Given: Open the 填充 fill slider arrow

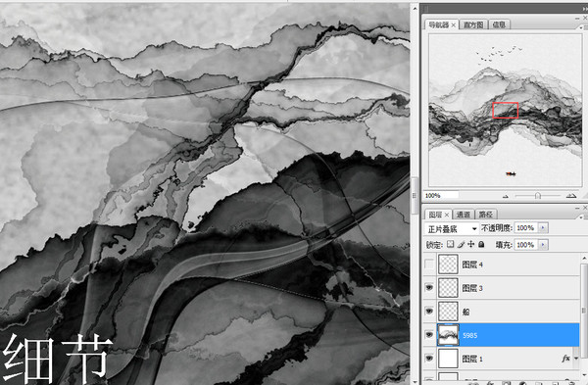Looking at the screenshot, I should coord(543,244).
